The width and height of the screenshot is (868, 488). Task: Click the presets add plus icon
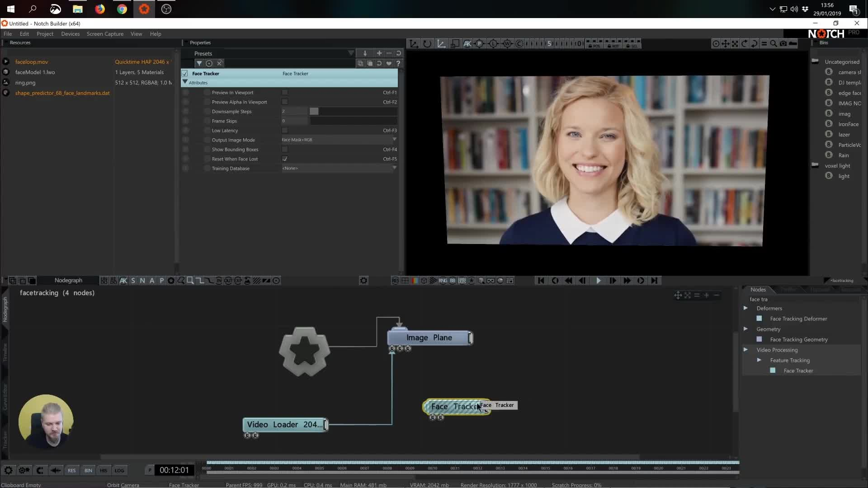(x=379, y=53)
